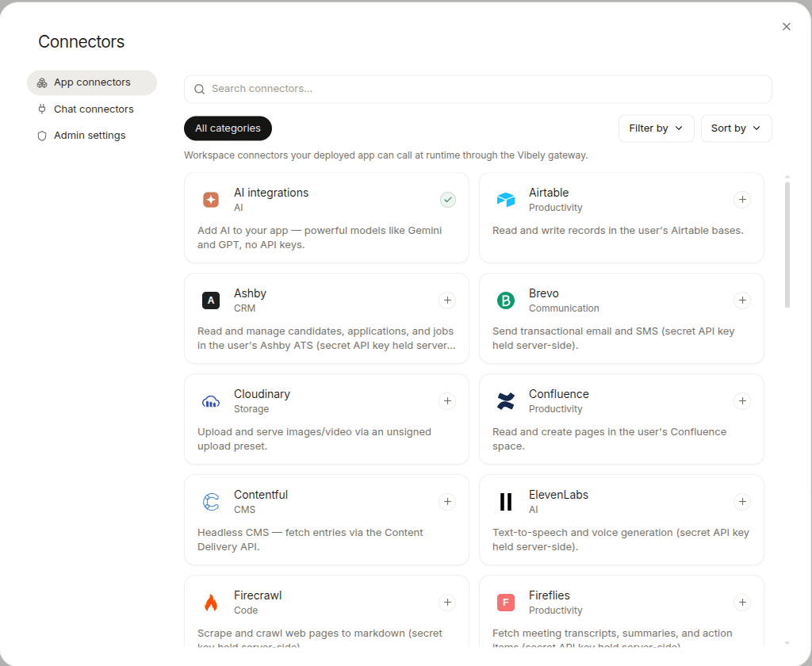
Task: Add the Fireflies connector with plus icon
Action: 742,603
